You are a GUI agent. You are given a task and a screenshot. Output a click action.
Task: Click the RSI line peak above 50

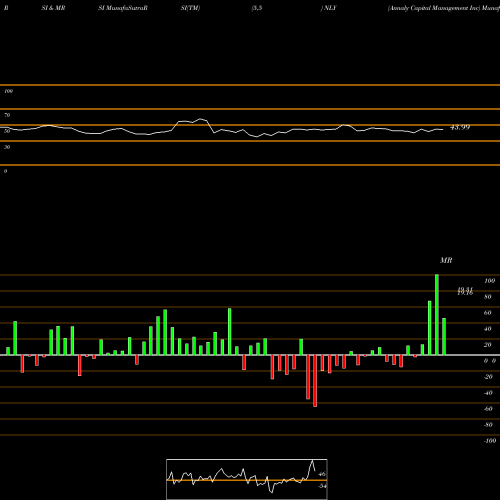pyautogui.click(x=200, y=119)
